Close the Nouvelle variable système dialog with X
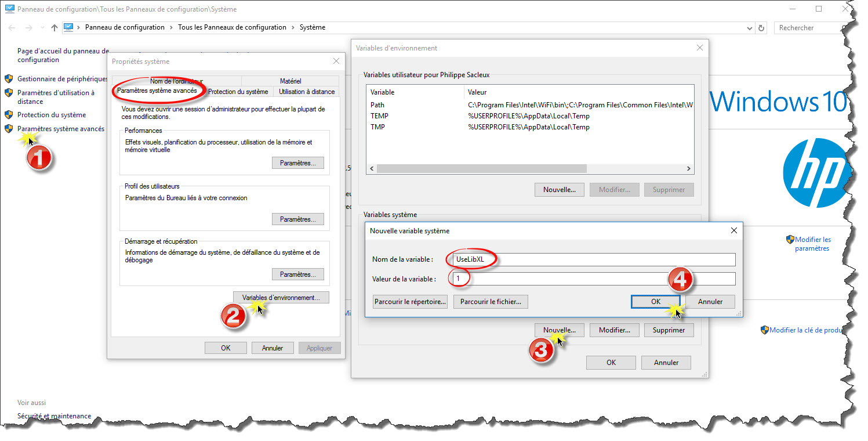The width and height of the screenshot is (868, 441). coord(733,230)
